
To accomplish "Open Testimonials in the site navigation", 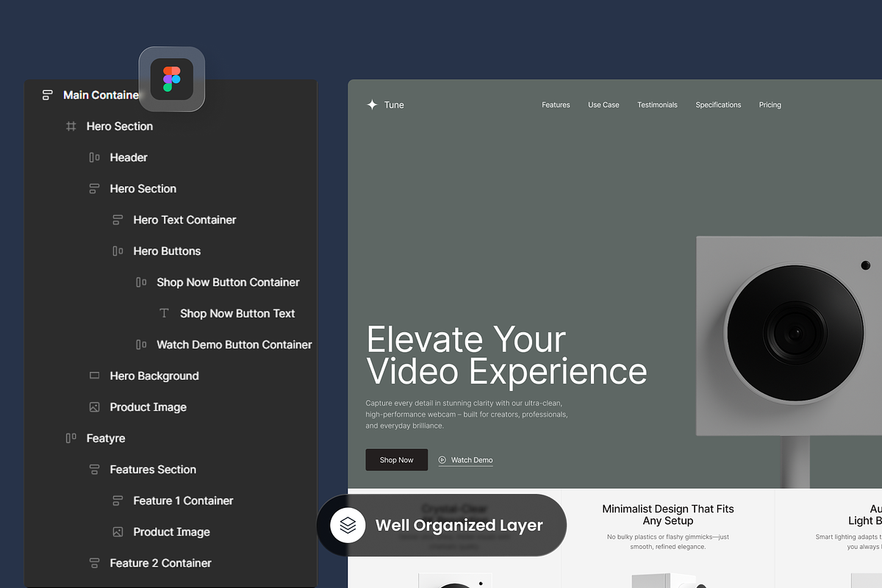I will point(657,105).
